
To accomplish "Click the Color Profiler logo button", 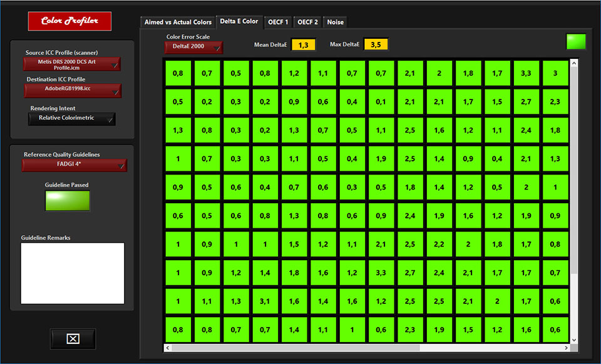I will tap(69, 21).
